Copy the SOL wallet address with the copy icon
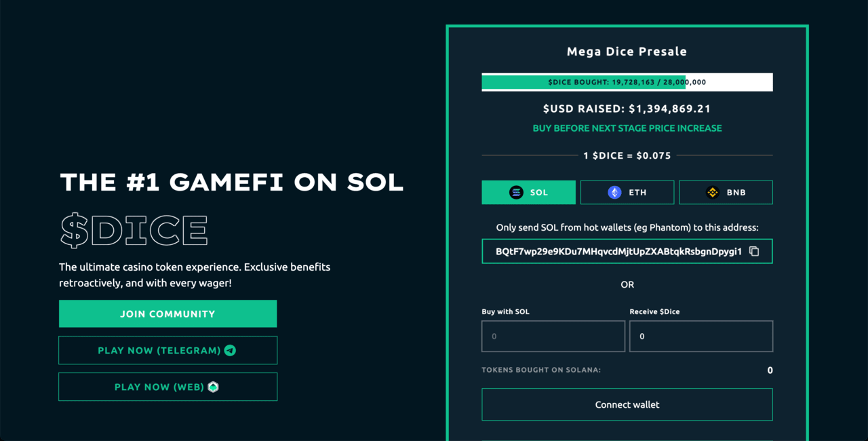The image size is (868, 441). point(753,251)
